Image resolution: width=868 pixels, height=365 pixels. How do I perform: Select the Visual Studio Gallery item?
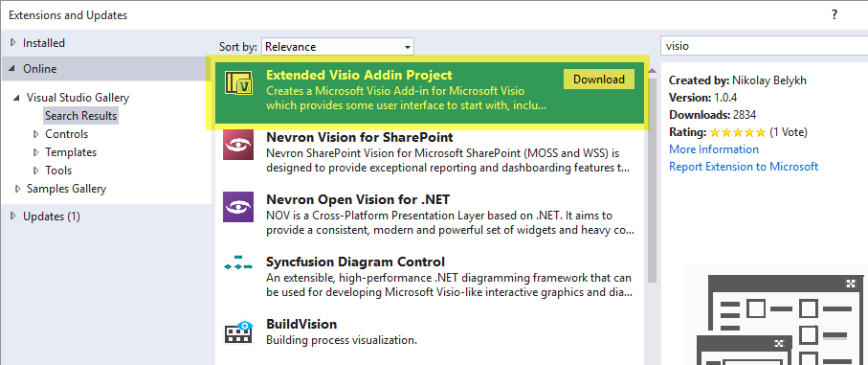(78, 98)
